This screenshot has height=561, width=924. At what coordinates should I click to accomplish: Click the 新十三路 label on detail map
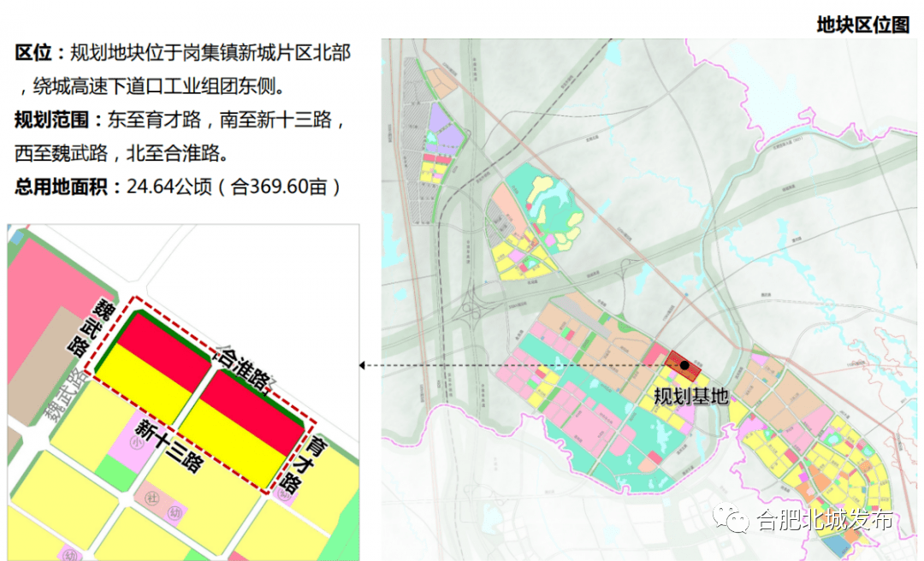click(170, 446)
